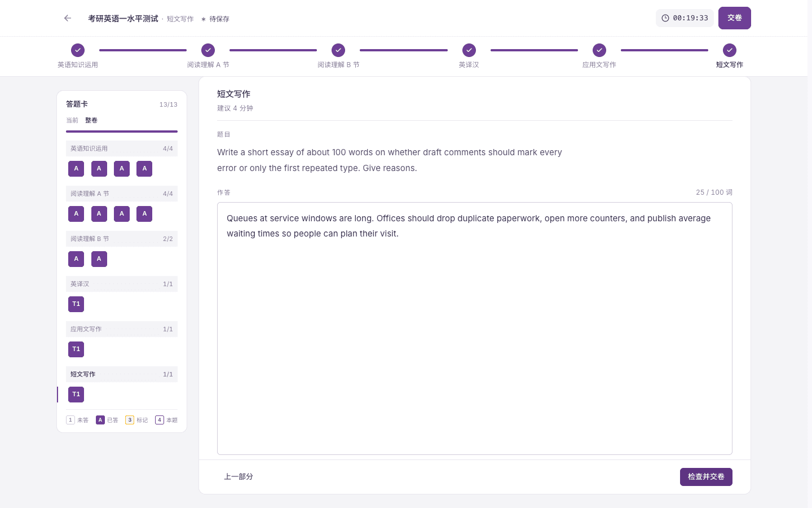The image size is (812, 508).
Task: Click the timer clock icon
Action: [x=665, y=18]
